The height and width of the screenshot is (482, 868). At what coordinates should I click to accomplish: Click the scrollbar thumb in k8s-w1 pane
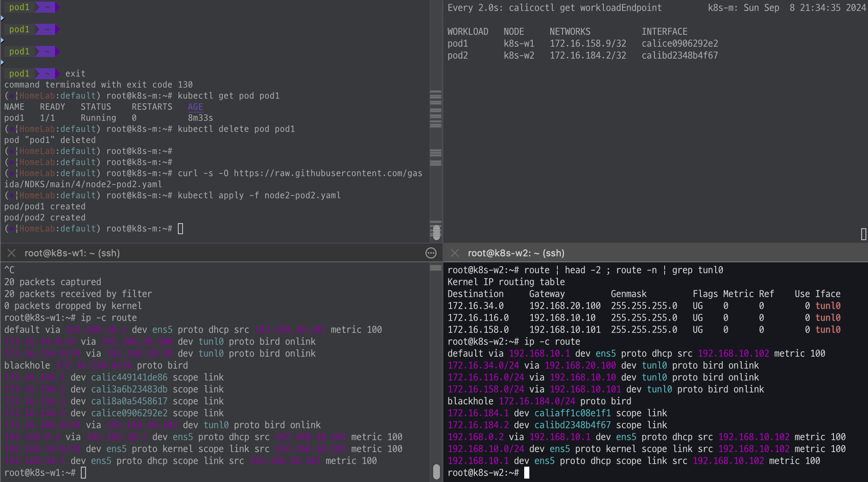click(x=436, y=471)
